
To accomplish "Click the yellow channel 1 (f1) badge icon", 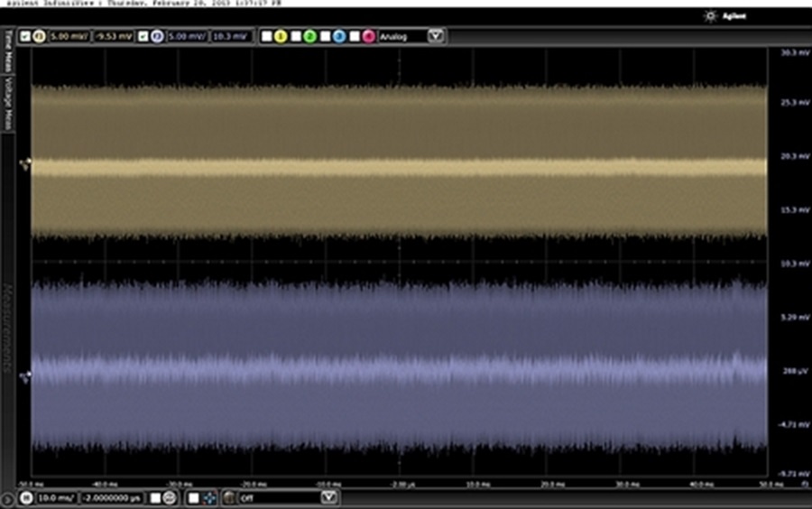I will click(39, 36).
